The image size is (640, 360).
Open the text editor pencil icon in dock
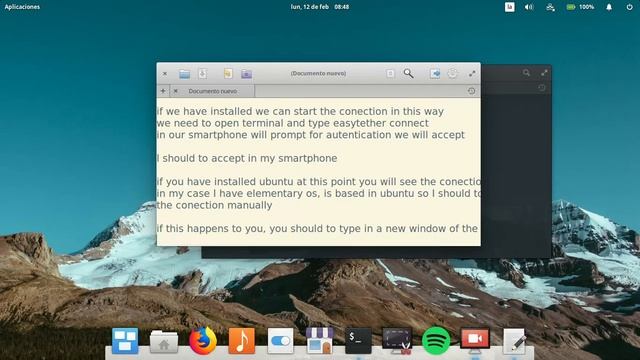click(x=514, y=341)
